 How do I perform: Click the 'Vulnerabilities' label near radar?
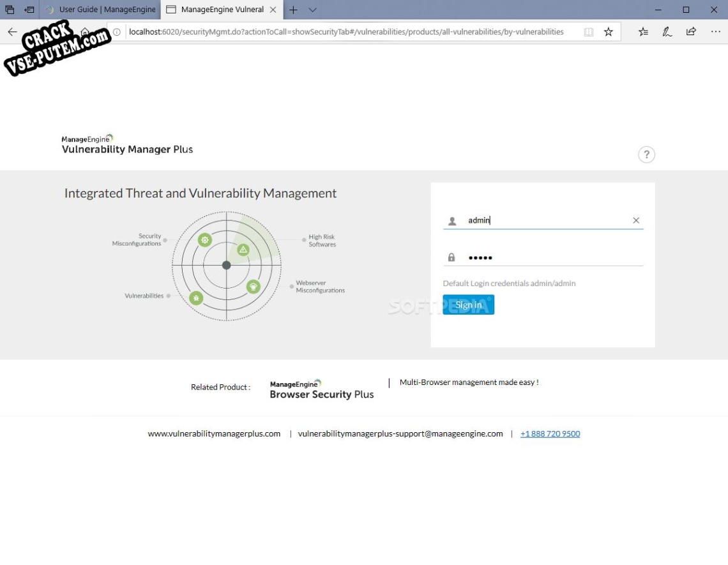(x=144, y=296)
